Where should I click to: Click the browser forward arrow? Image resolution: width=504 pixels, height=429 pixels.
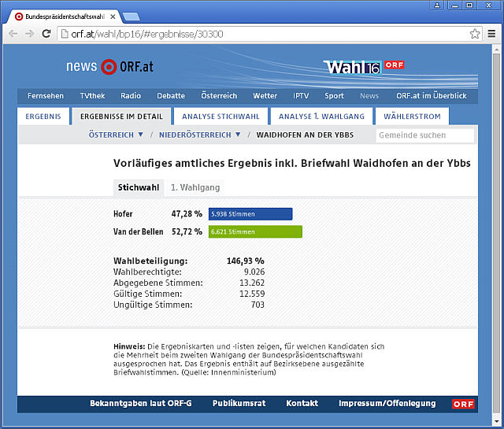coord(29,34)
